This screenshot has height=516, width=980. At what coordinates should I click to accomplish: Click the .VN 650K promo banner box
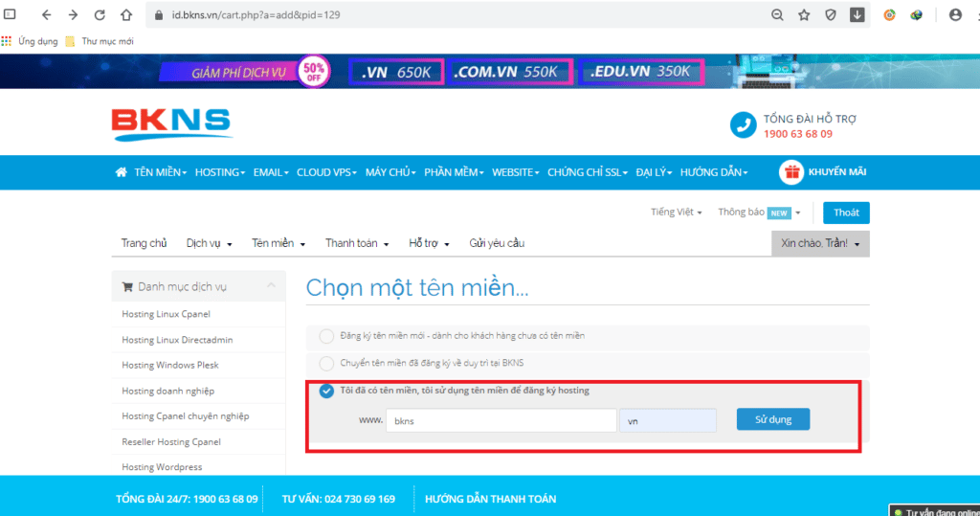[396, 72]
